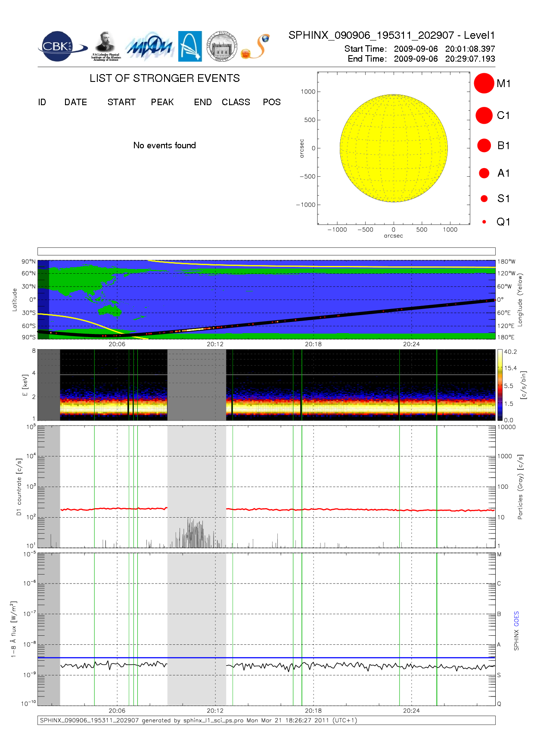Click the SPHINX file title heading
The image size is (534, 756).
391,35
